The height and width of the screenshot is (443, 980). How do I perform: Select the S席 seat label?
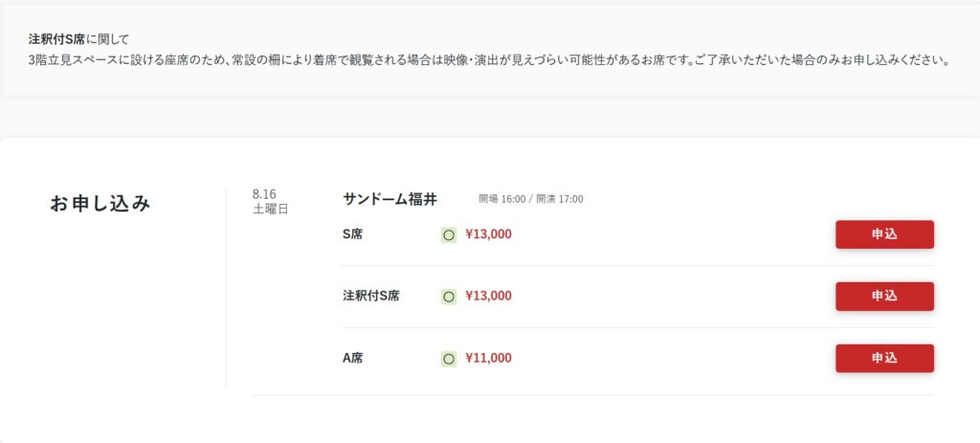click(352, 234)
